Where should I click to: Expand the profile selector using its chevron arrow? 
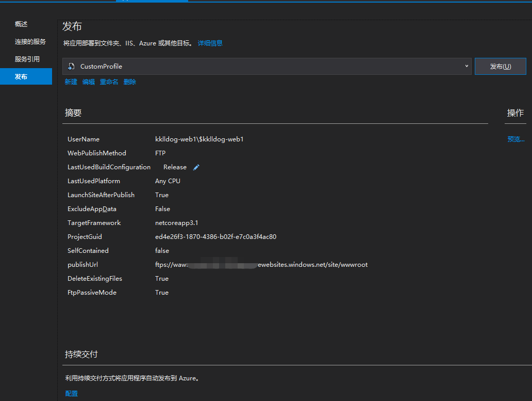(466, 66)
